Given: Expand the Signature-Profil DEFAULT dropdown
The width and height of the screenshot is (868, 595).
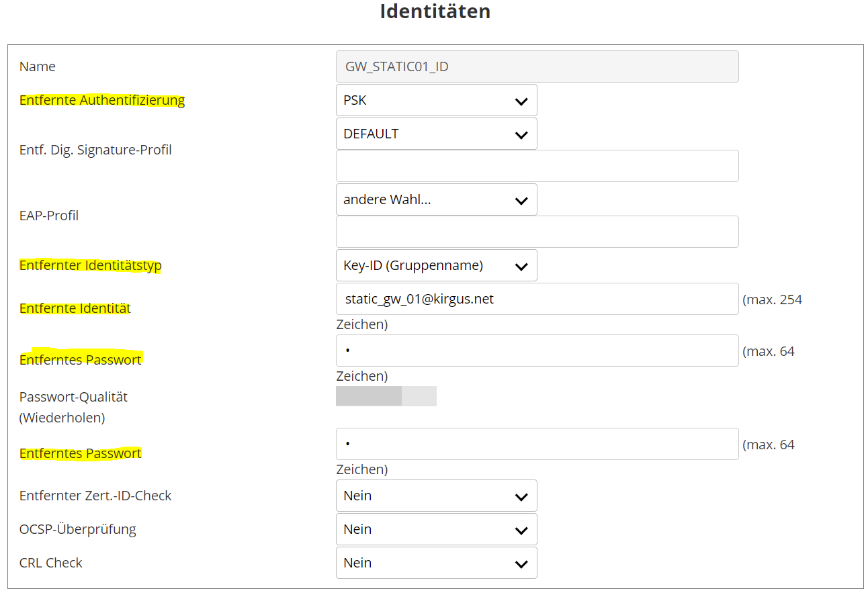Looking at the screenshot, I should (436, 134).
